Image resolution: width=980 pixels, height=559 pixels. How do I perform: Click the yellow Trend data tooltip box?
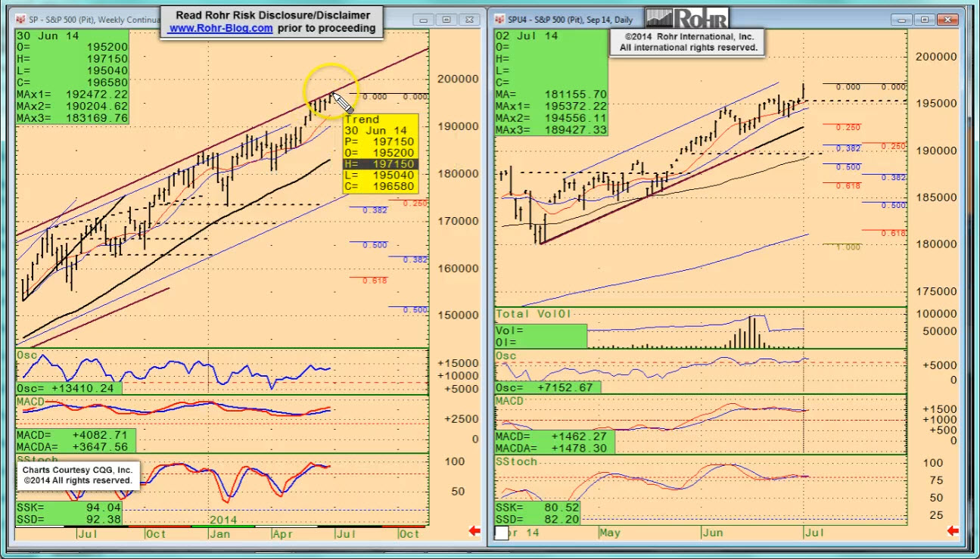coord(380,153)
